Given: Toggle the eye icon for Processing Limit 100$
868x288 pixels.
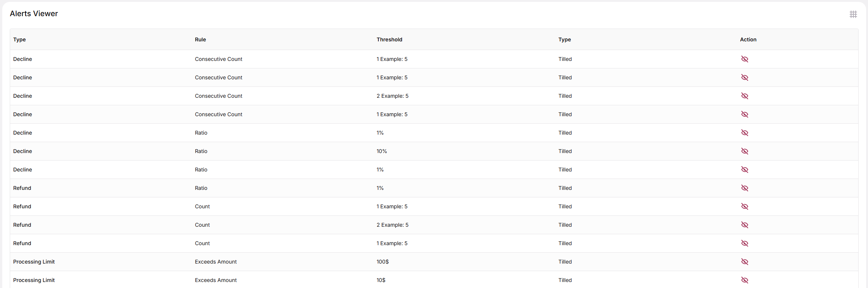Looking at the screenshot, I should tap(744, 262).
